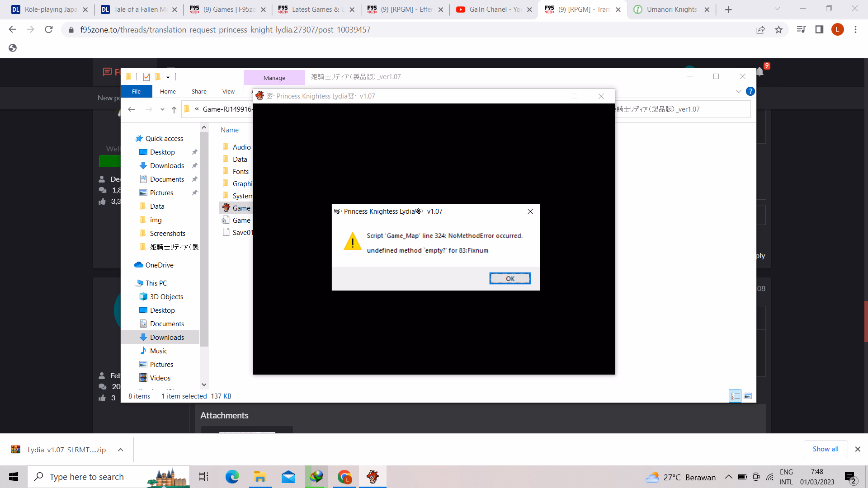The image size is (868, 488).
Task: Open recent locations dropdown arrow in Explorer
Action: [x=162, y=109]
